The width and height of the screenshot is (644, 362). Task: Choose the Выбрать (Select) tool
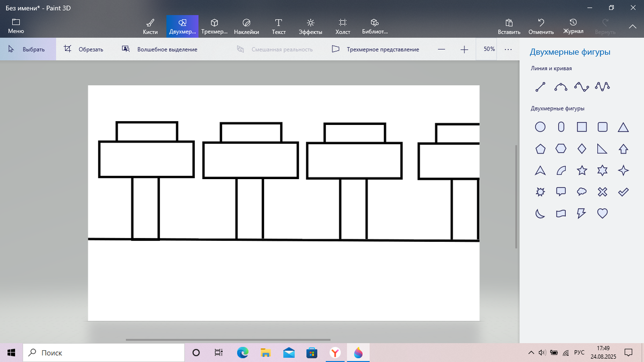click(27, 49)
